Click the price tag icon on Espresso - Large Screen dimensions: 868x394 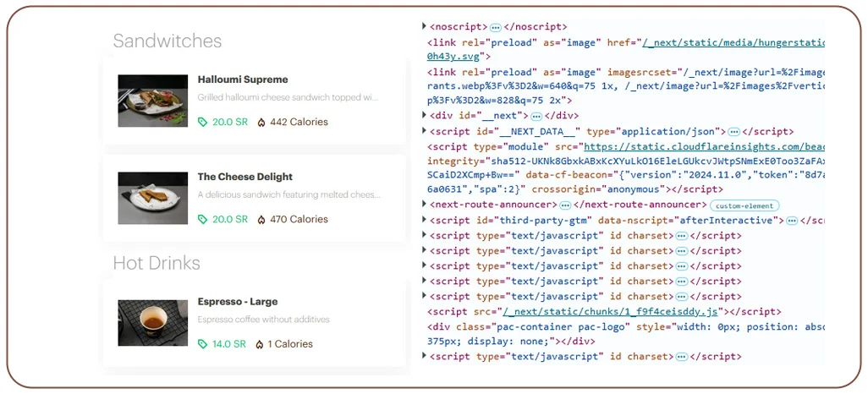[x=202, y=344]
